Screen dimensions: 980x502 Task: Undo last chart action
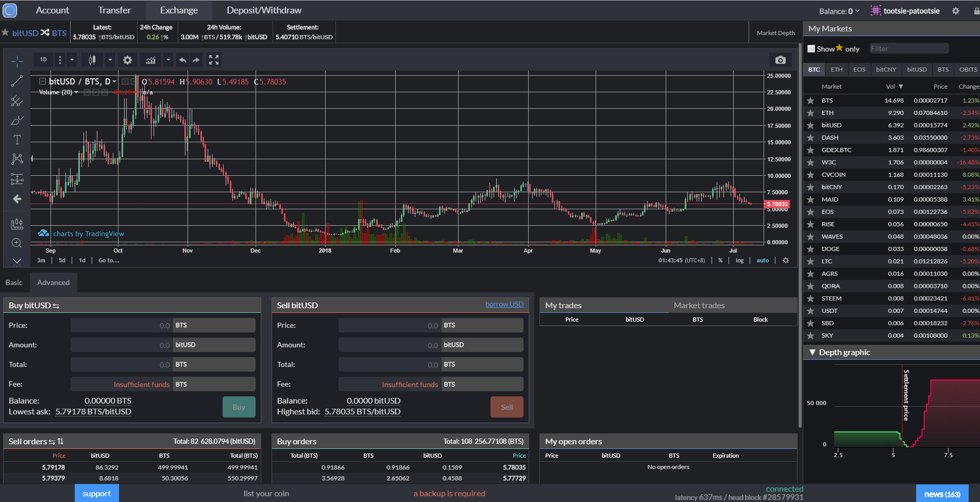tap(182, 60)
